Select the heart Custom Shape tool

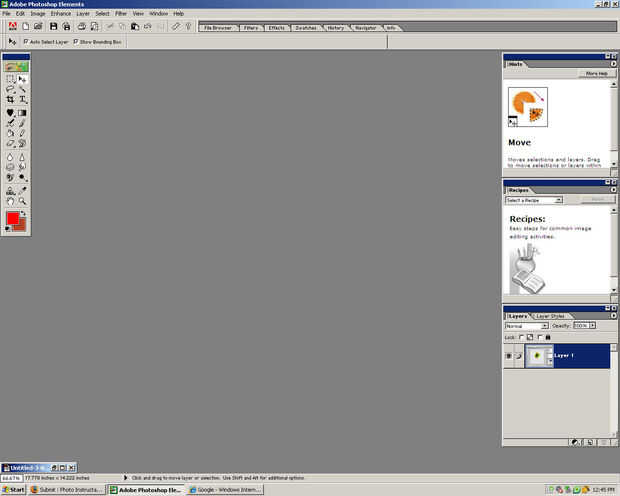pos(10,113)
